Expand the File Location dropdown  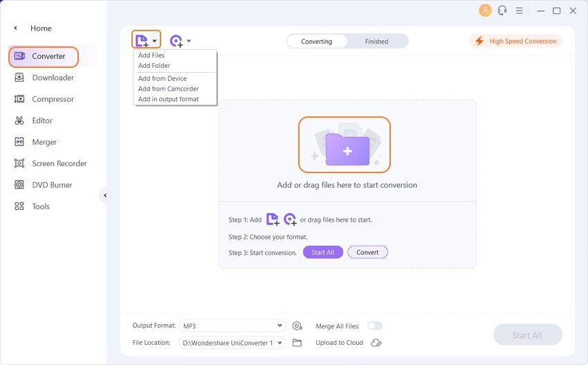point(279,342)
